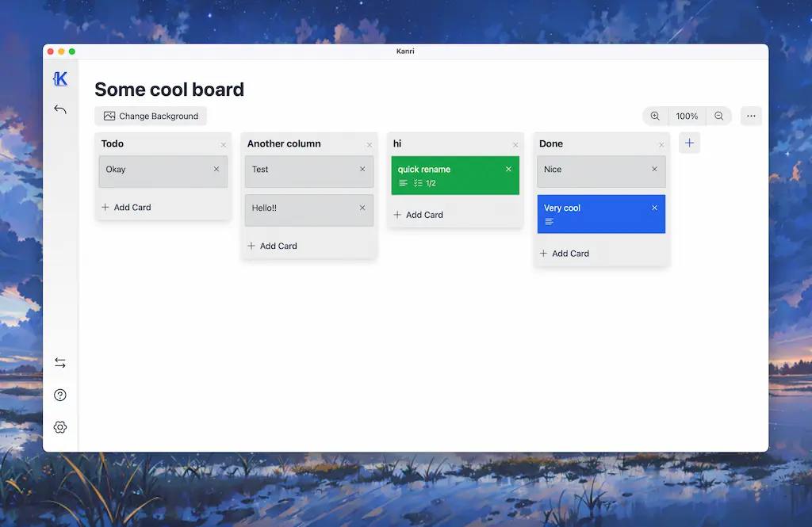This screenshot has height=527, width=812.
Task: Open the board switcher arrows icon
Action: (60, 362)
